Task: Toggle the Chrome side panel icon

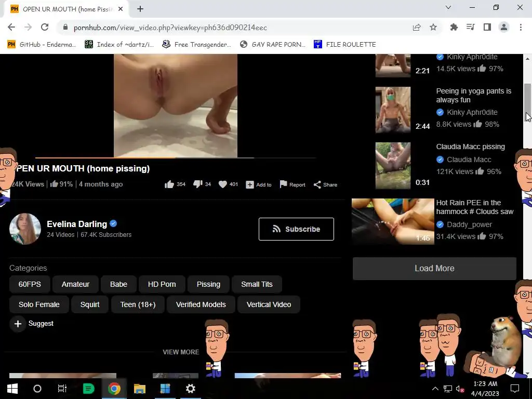Action: pyautogui.click(x=487, y=27)
